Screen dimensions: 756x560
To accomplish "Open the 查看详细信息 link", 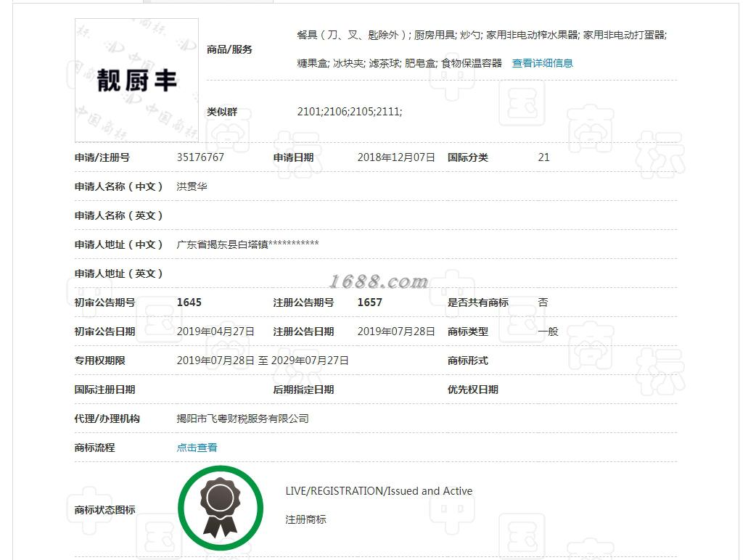I will 542,63.
